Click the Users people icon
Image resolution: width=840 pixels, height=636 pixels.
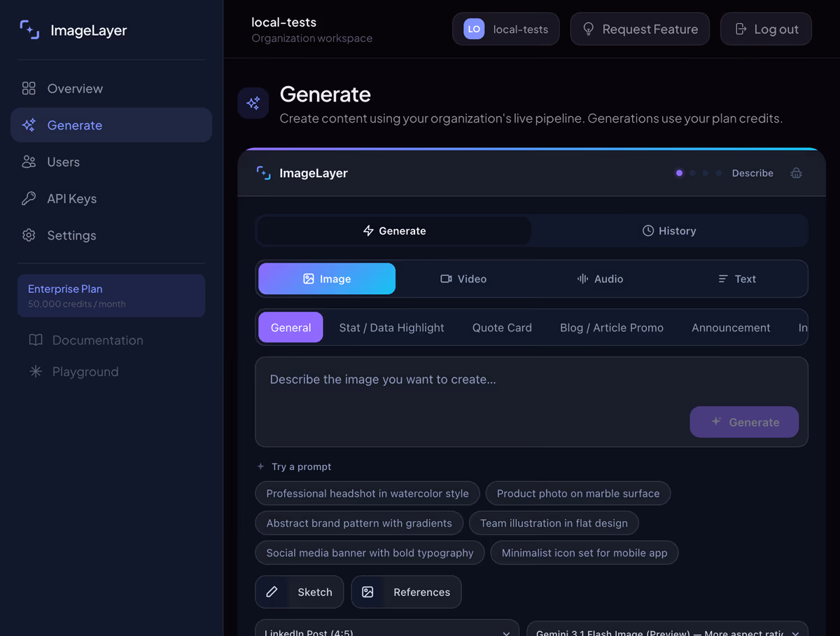pos(29,162)
